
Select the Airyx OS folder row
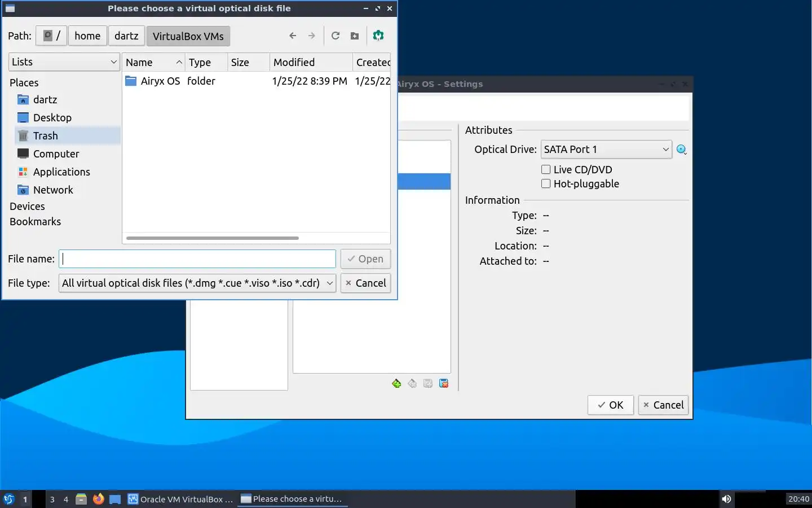tap(256, 81)
